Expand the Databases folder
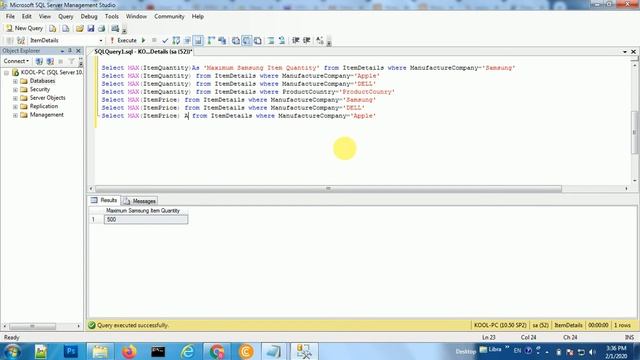The image size is (640, 360). [x=15, y=81]
